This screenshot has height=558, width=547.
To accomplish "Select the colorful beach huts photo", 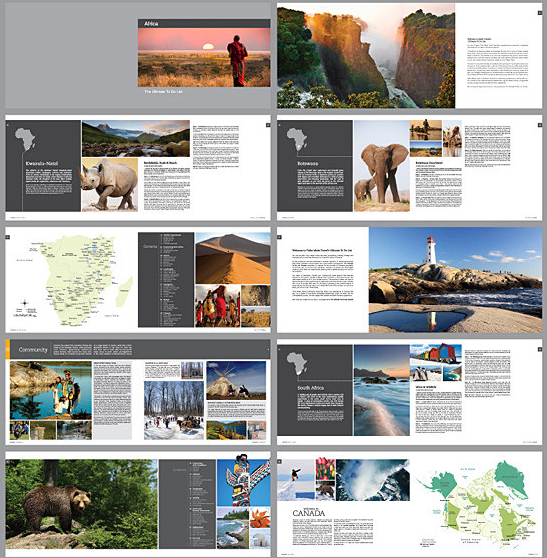I will click(x=436, y=354).
